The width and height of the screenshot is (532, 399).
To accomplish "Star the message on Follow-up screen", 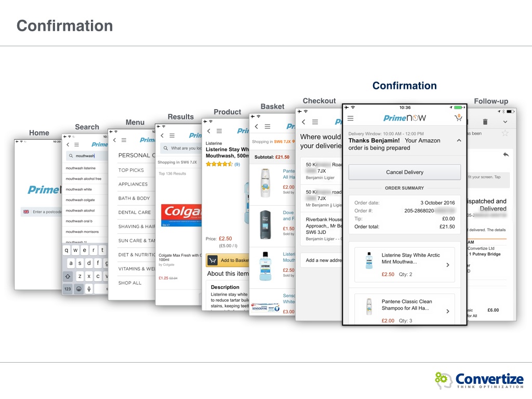I will [x=505, y=134].
